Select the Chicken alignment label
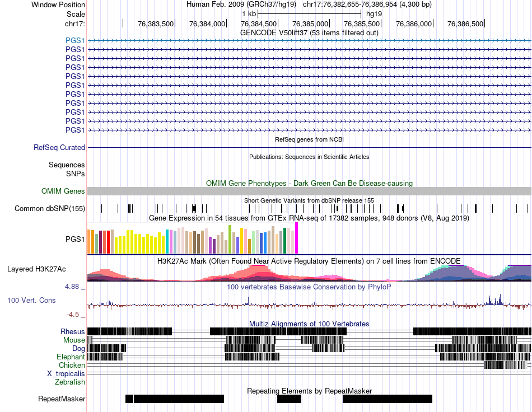The height and width of the screenshot is (412, 532). coord(72,365)
